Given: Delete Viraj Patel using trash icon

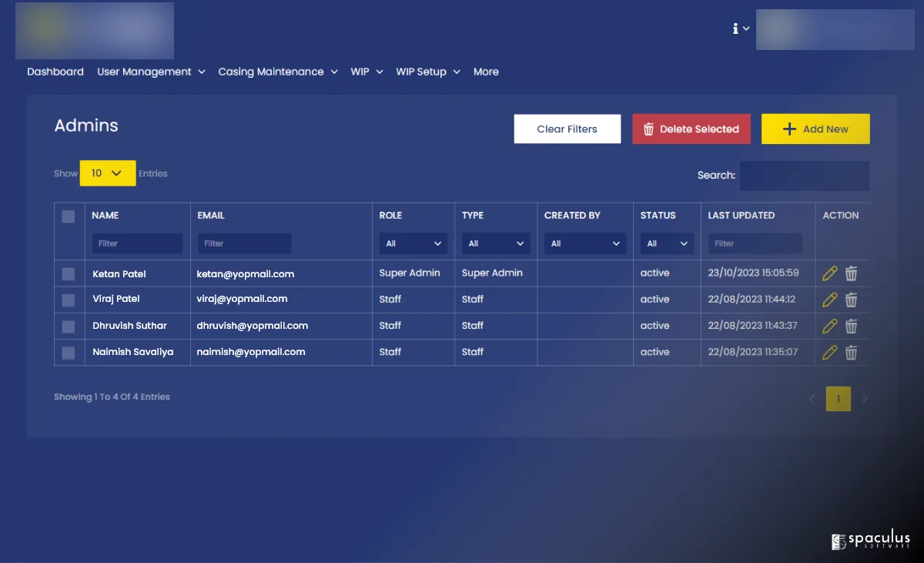Looking at the screenshot, I should click(x=851, y=300).
